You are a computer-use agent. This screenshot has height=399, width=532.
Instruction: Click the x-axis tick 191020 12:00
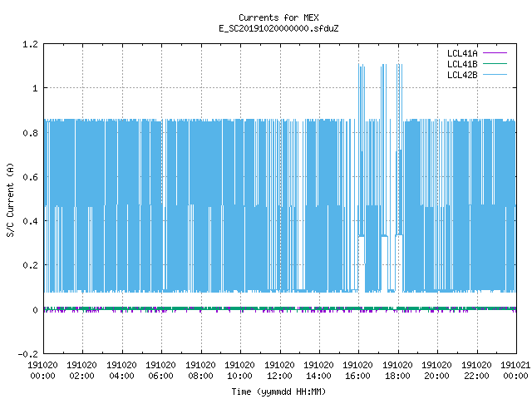click(x=280, y=371)
